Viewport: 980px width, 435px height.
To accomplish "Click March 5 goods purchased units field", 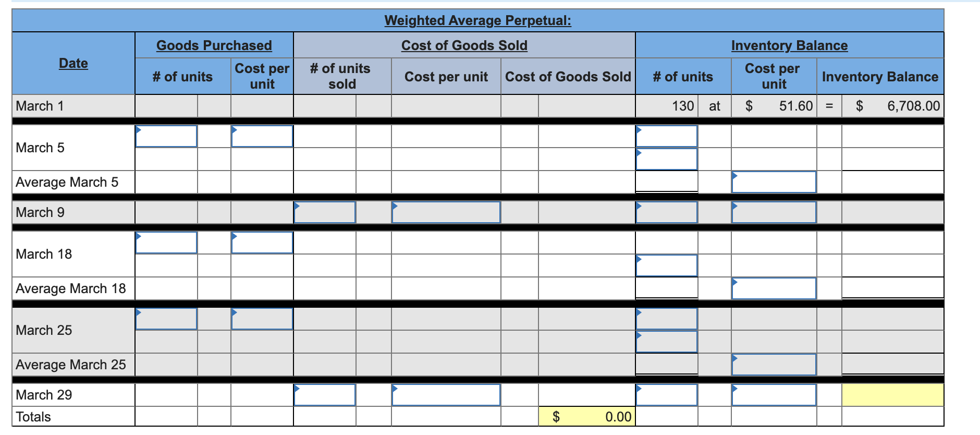I will coord(166,136).
